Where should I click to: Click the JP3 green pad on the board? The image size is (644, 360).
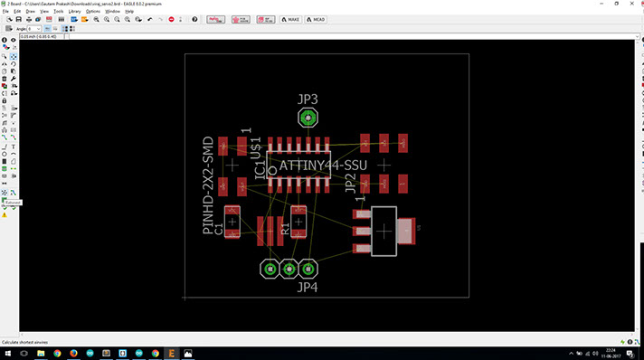pyautogui.click(x=308, y=118)
